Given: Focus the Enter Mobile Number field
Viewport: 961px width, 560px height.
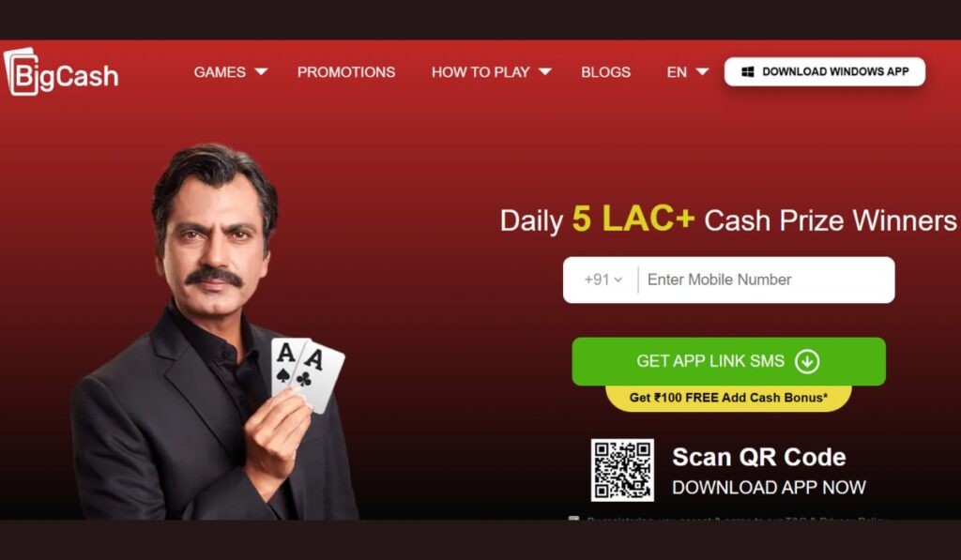Looking at the screenshot, I should coord(766,280).
